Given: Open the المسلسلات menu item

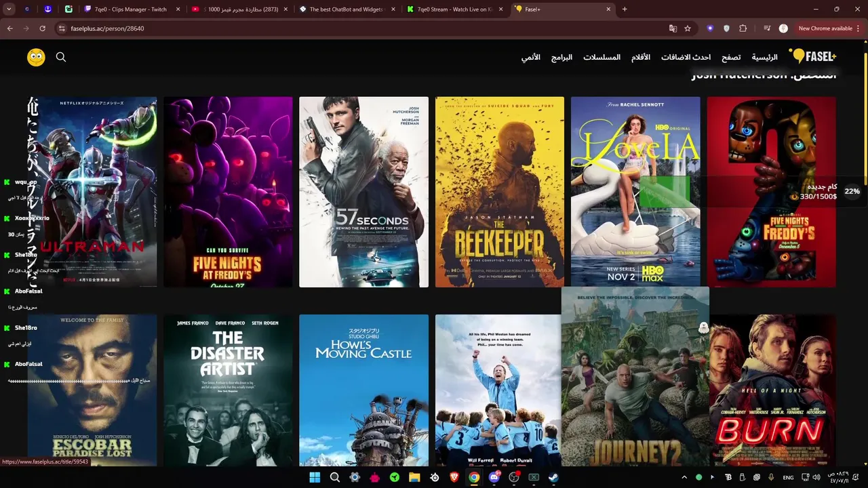Looking at the screenshot, I should coord(601,58).
